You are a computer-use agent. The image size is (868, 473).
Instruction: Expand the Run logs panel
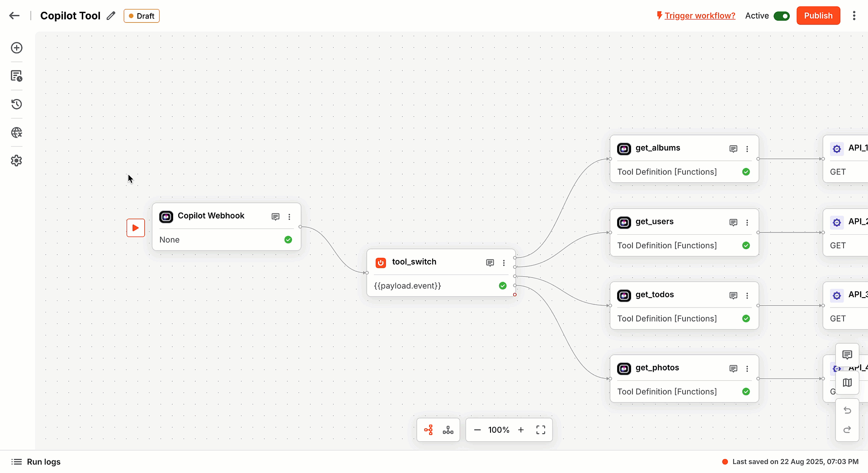pos(36,462)
